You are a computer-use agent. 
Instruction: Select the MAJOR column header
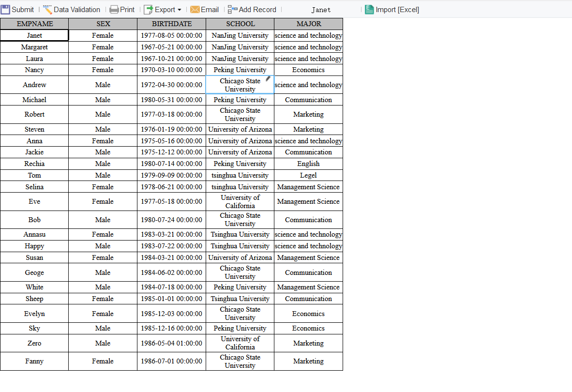click(x=308, y=23)
